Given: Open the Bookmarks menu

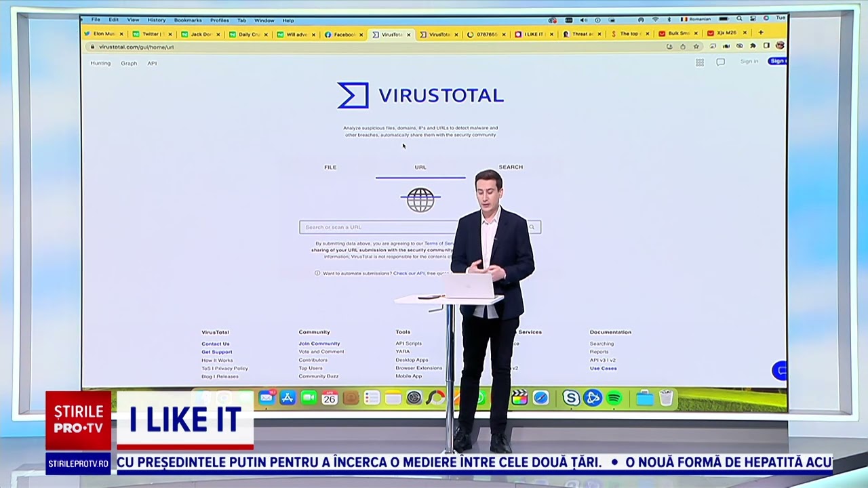Looking at the screenshot, I should click(x=188, y=20).
